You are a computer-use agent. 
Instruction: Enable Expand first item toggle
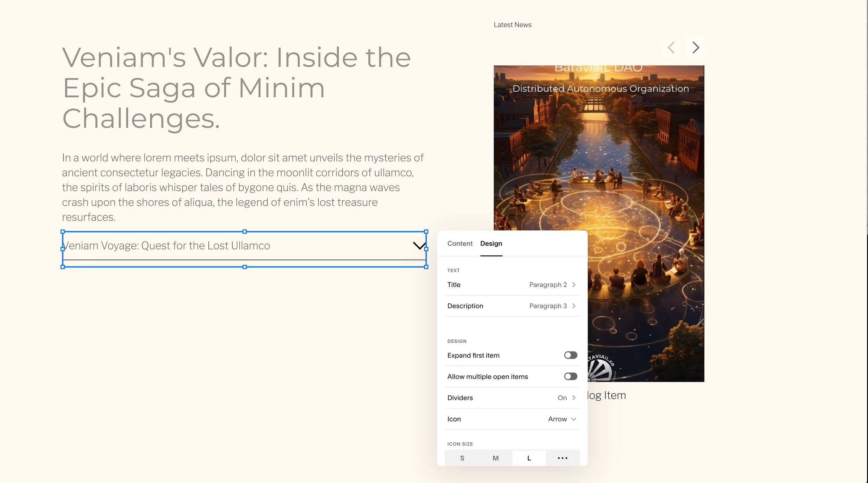coord(570,355)
